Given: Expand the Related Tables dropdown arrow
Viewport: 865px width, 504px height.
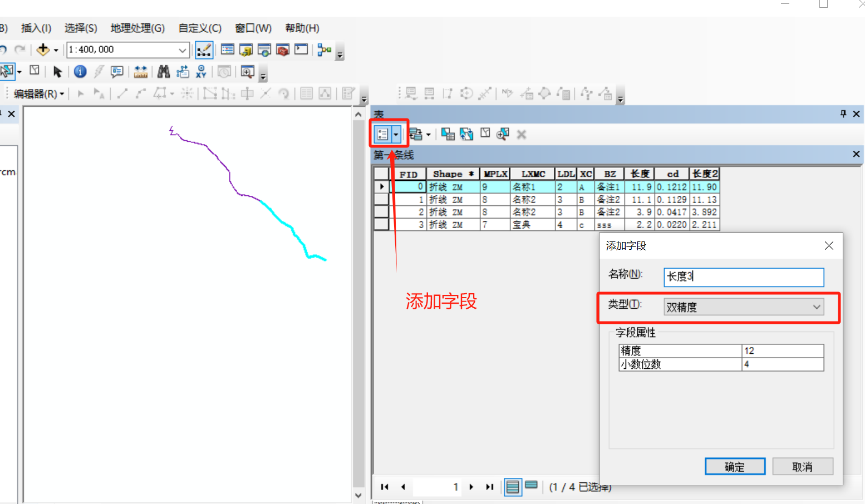Looking at the screenshot, I should click(x=428, y=135).
